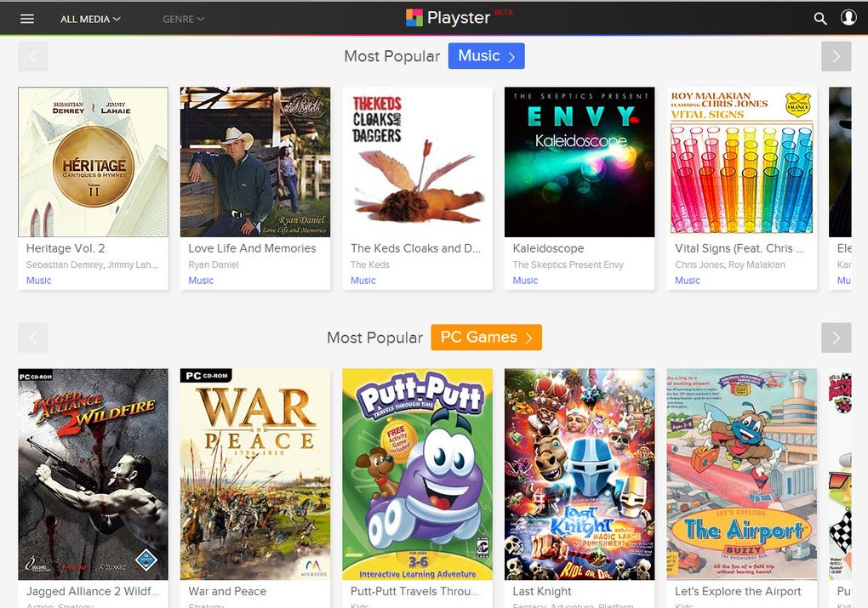Image resolution: width=868 pixels, height=608 pixels.
Task: Click artist name The Keds
Action: point(370,264)
